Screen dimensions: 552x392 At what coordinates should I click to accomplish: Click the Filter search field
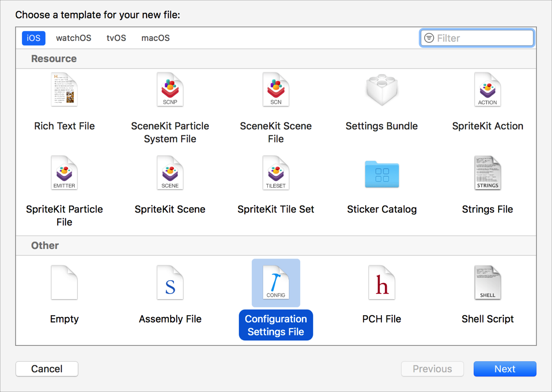click(x=483, y=38)
